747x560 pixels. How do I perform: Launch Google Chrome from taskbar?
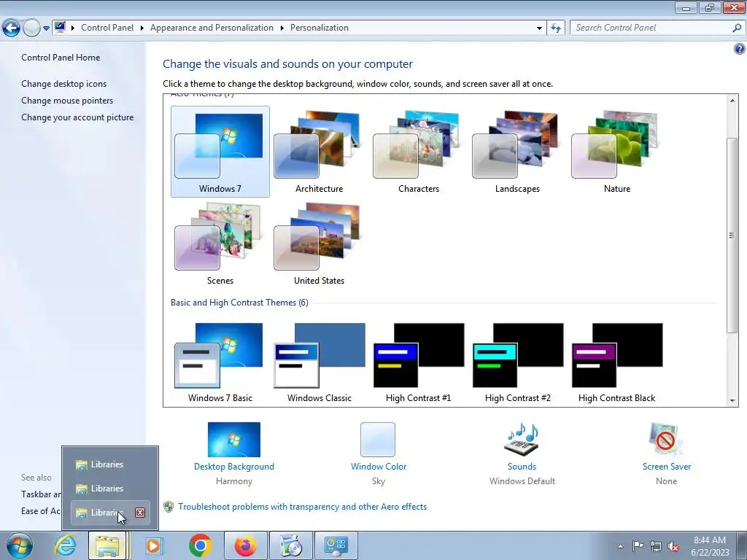[x=200, y=545]
